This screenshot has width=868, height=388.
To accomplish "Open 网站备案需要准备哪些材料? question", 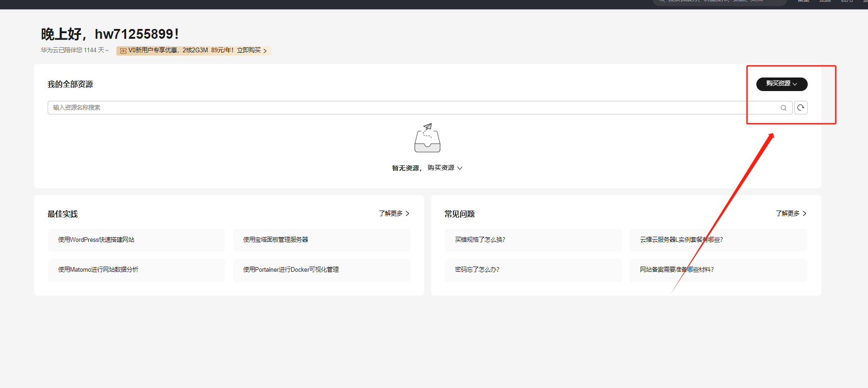I will click(x=718, y=270).
